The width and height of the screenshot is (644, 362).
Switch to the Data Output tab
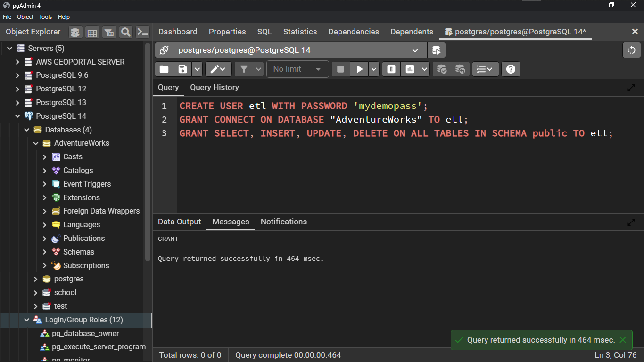[x=179, y=222]
